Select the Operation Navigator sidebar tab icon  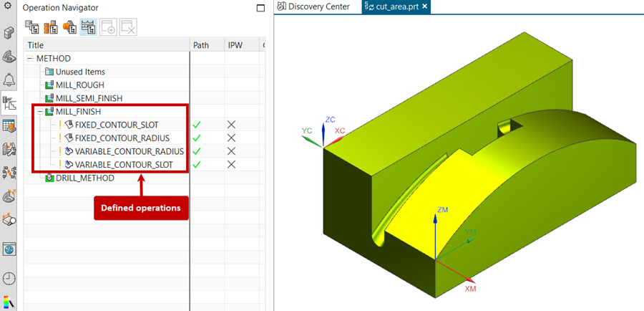coord(9,103)
